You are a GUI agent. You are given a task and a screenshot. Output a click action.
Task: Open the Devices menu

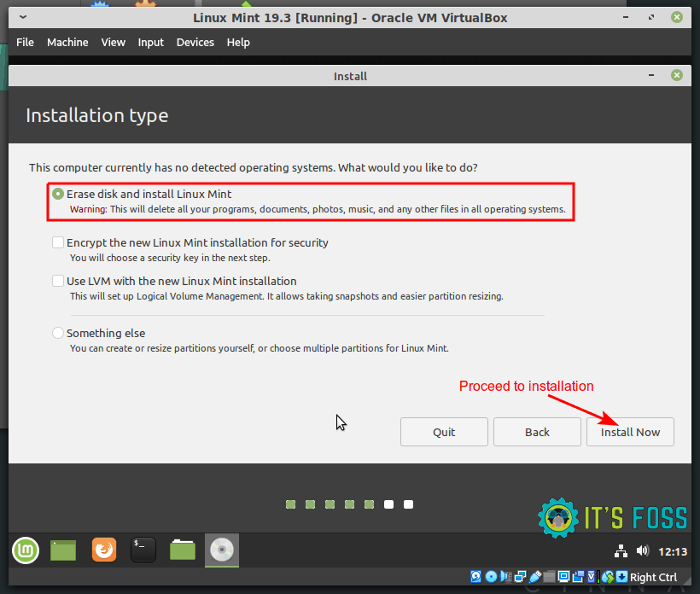click(x=195, y=42)
